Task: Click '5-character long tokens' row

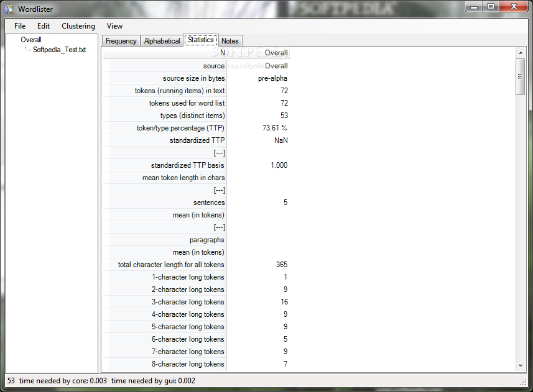Action: (188, 327)
